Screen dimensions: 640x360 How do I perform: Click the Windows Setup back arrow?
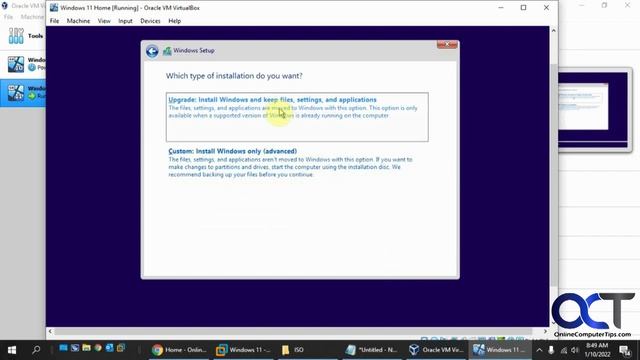pyautogui.click(x=152, y=51)
